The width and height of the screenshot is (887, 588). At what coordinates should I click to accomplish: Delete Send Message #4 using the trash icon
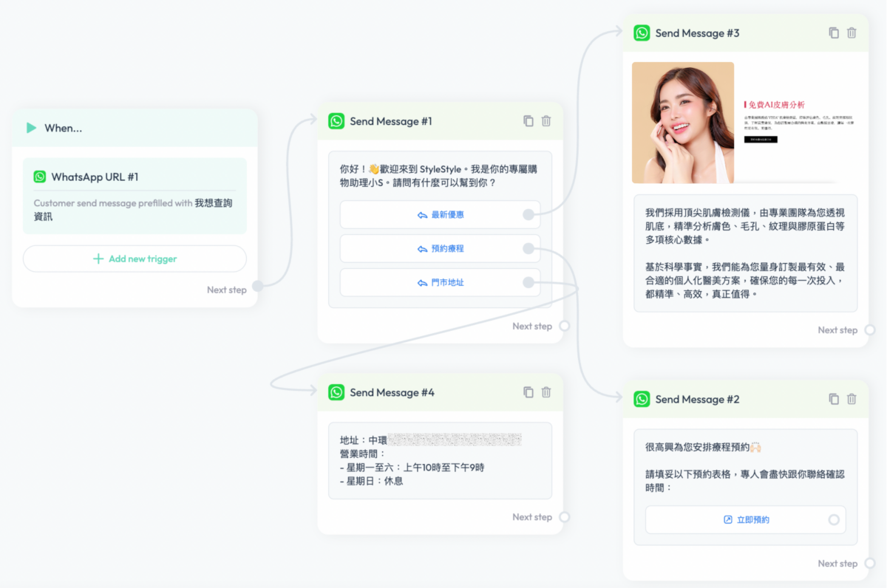[546, 392]
